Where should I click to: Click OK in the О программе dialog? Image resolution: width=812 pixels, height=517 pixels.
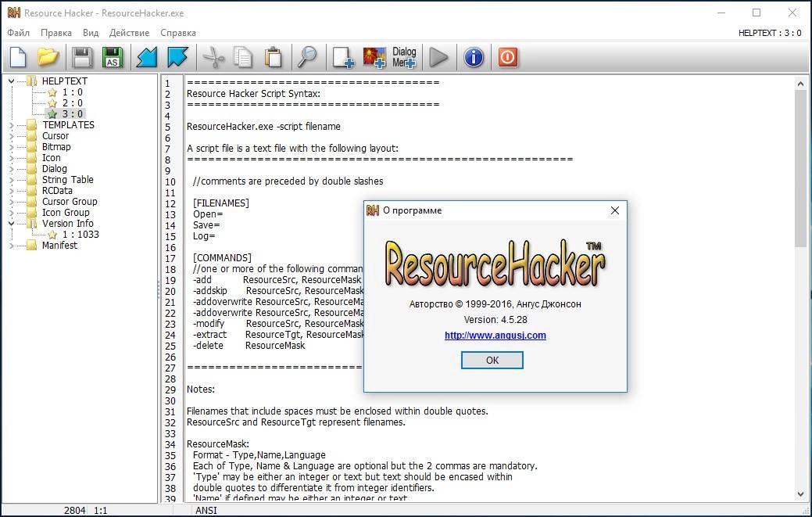point(492,360)
